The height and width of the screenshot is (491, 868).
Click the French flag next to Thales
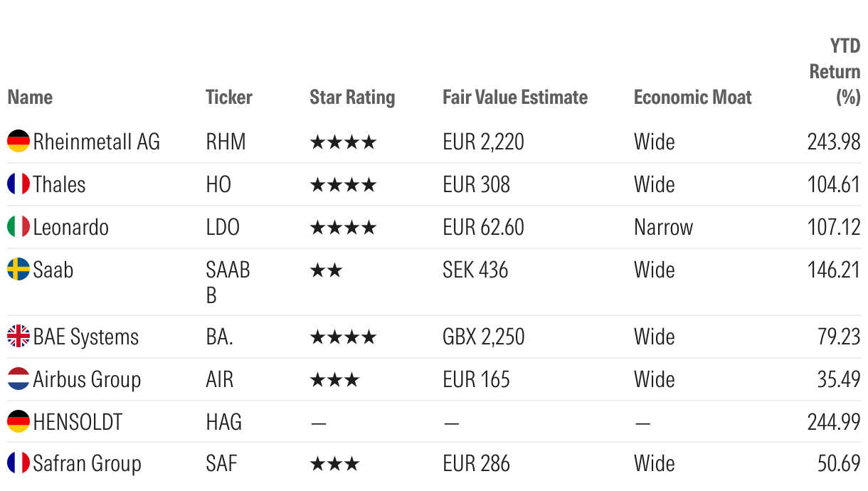18,184
